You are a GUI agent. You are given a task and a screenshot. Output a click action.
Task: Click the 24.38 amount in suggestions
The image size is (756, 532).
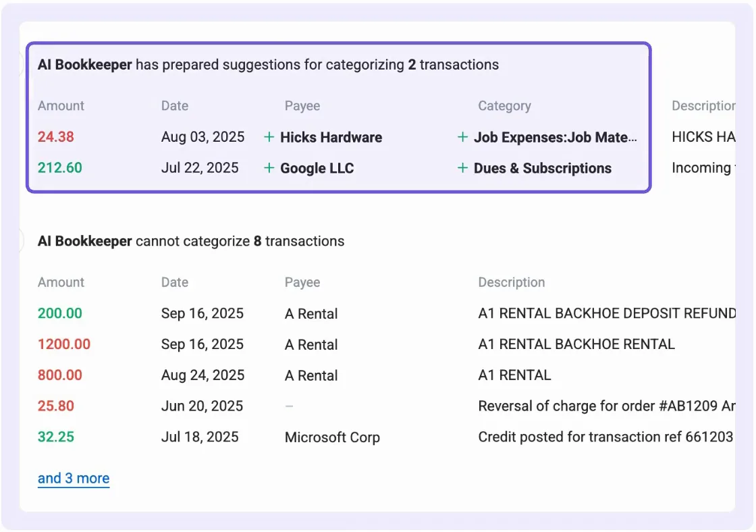pos(56,137)
